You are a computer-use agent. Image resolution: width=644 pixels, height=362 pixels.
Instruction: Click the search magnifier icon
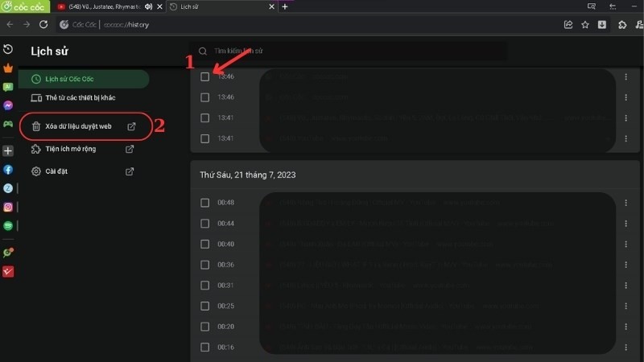(x=203, y=51)
